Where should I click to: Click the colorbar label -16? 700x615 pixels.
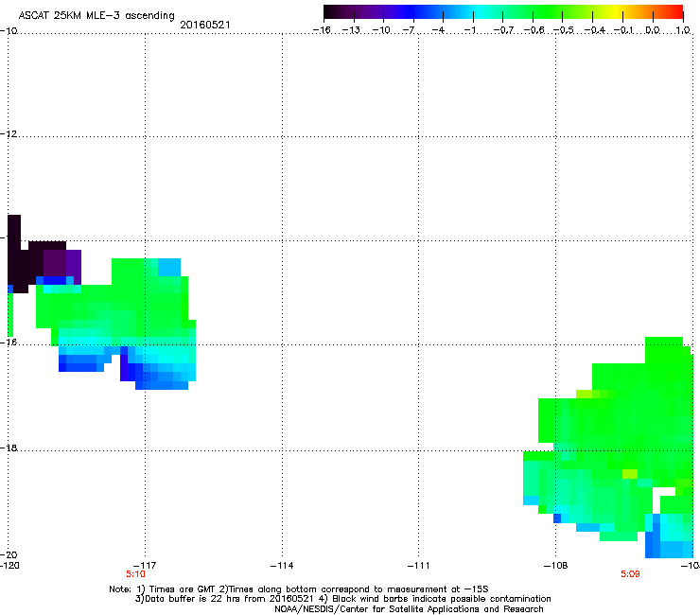click(x=322, y=30)
